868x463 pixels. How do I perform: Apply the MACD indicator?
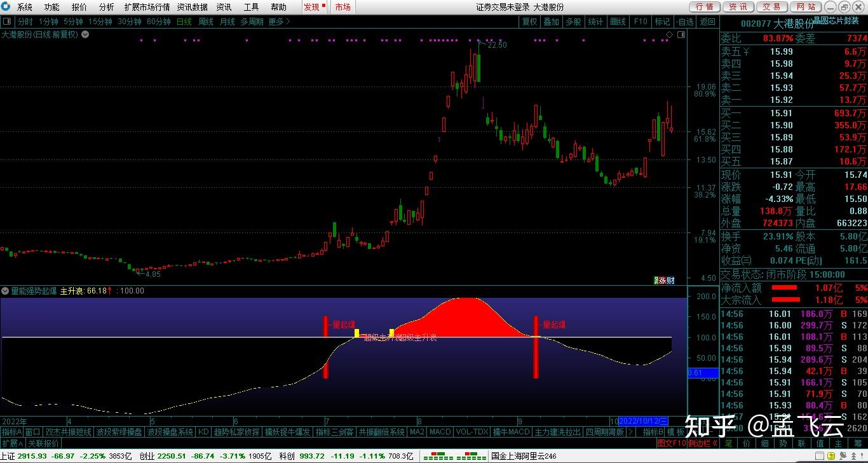(x=440, y=432)
